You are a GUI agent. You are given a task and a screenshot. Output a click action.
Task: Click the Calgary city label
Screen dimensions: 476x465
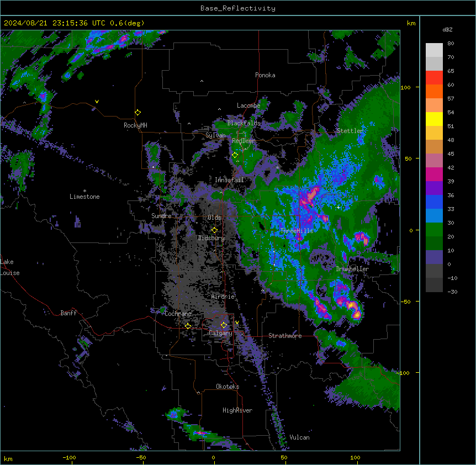pyautogui.click(x=221, y=333)
